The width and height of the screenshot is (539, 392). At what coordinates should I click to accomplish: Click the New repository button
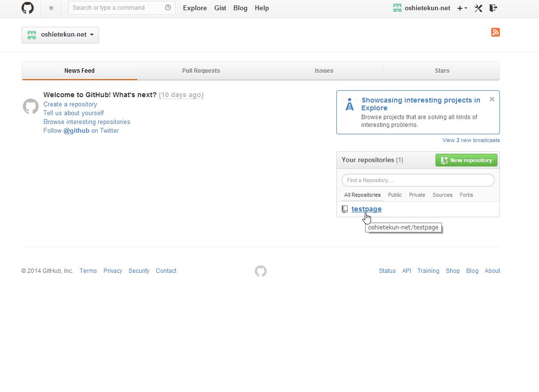466,160
